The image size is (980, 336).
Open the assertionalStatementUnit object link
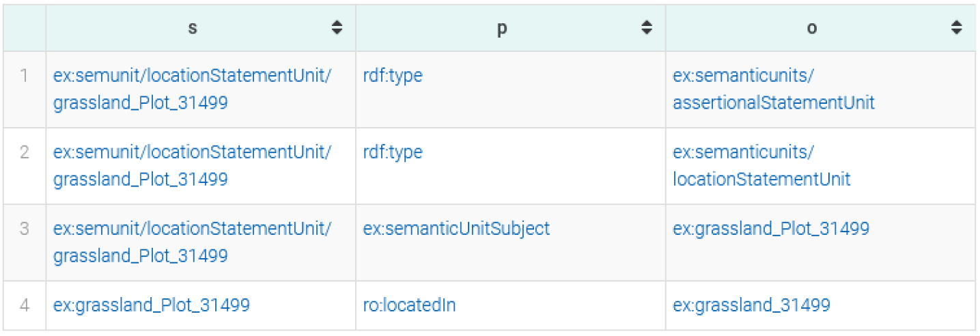[x=773, y=89]
